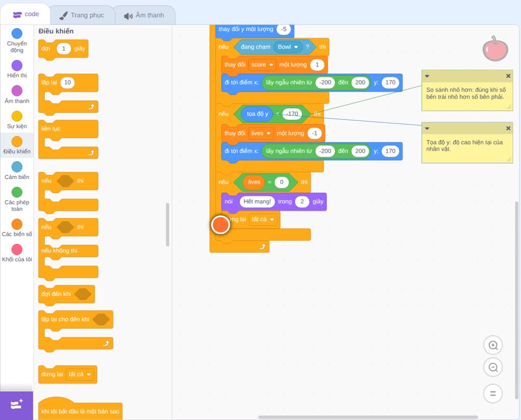Open 'tất cả' dropdown in the palette stop block
The image size is (521, 420).
[x=80, y=374]
